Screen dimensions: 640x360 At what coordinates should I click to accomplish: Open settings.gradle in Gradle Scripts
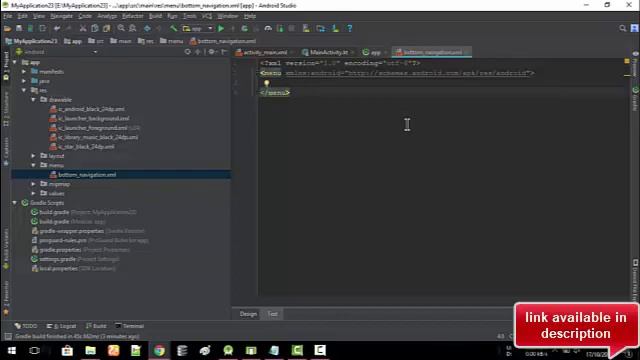coord(58,259)
